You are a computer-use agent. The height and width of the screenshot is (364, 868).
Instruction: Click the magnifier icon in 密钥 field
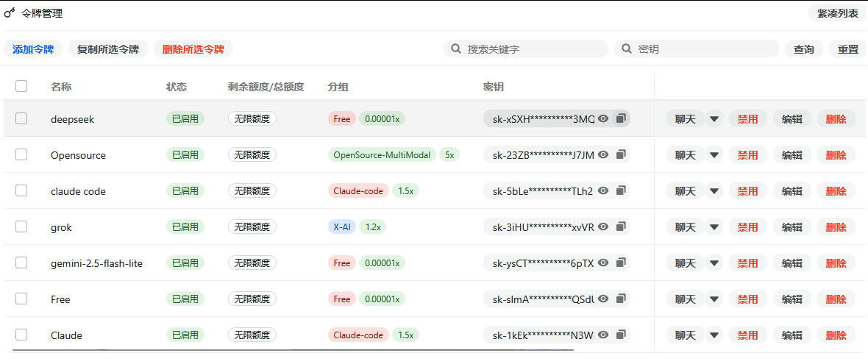[627, 49]
